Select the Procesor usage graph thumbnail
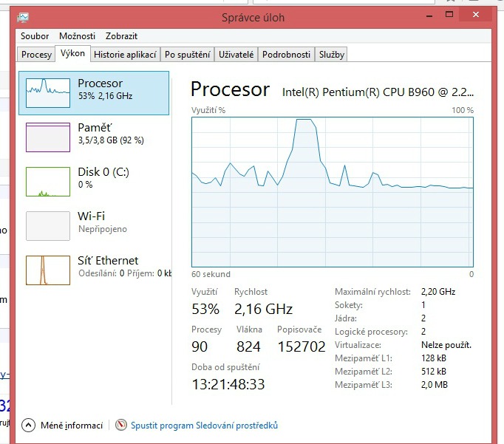 (48, 92)
